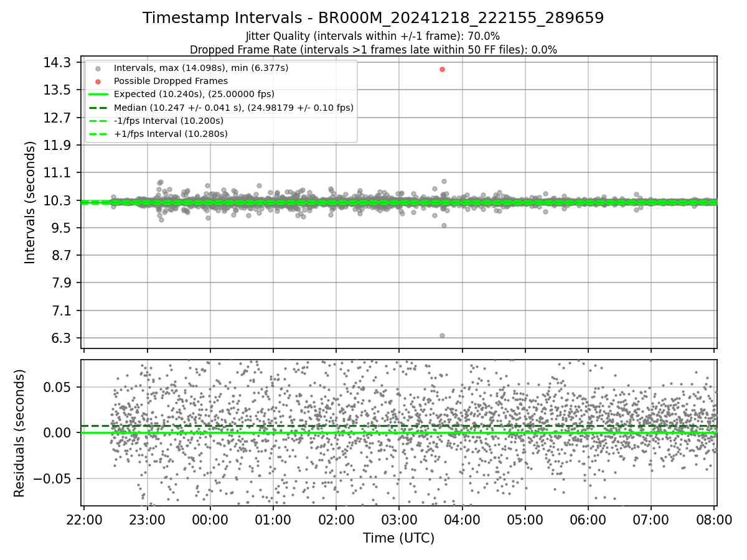
Task: Click legend entry 'Intervals, max (14.098s), min (6.377s)'
Action: 201,67
